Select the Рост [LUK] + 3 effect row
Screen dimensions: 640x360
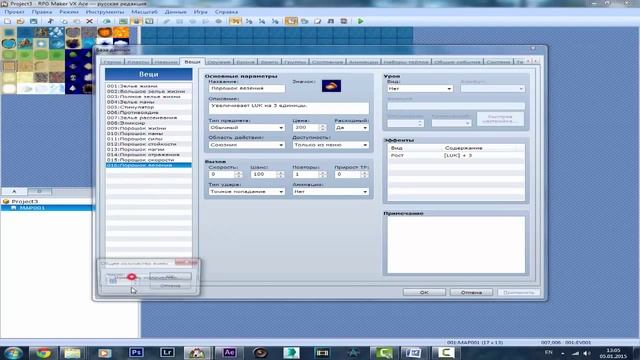point(456,156)
